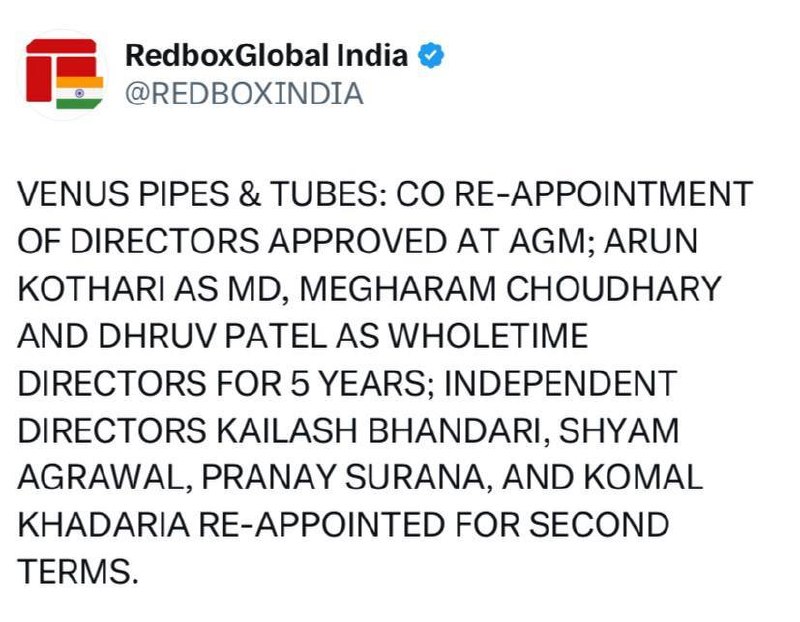Click the blue verified badge checkmark

pyautogui.click(x=431, y=56)
